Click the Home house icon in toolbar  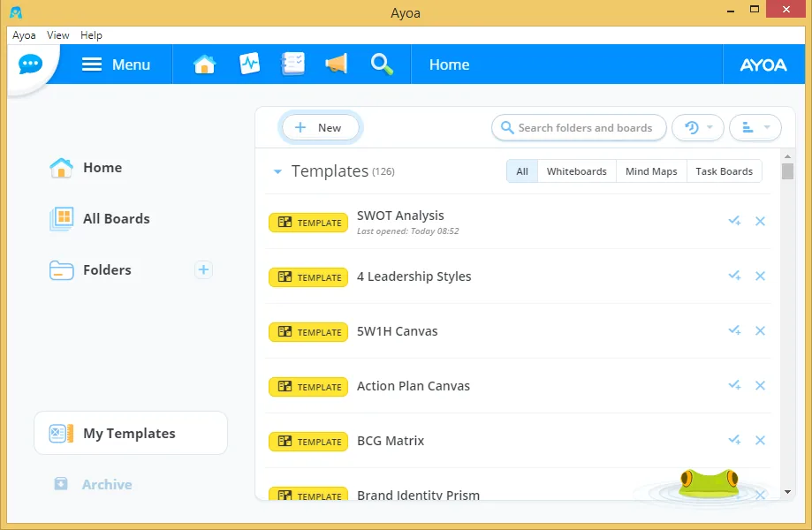204,64
